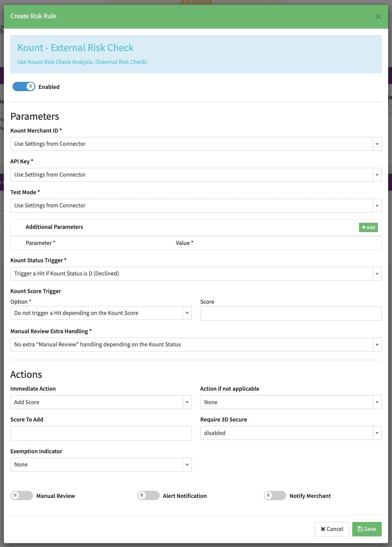Viewport: 392px width, 547px height.
Task: Enable the Alert Notification toggle
Action: click(x=148, y=495)
